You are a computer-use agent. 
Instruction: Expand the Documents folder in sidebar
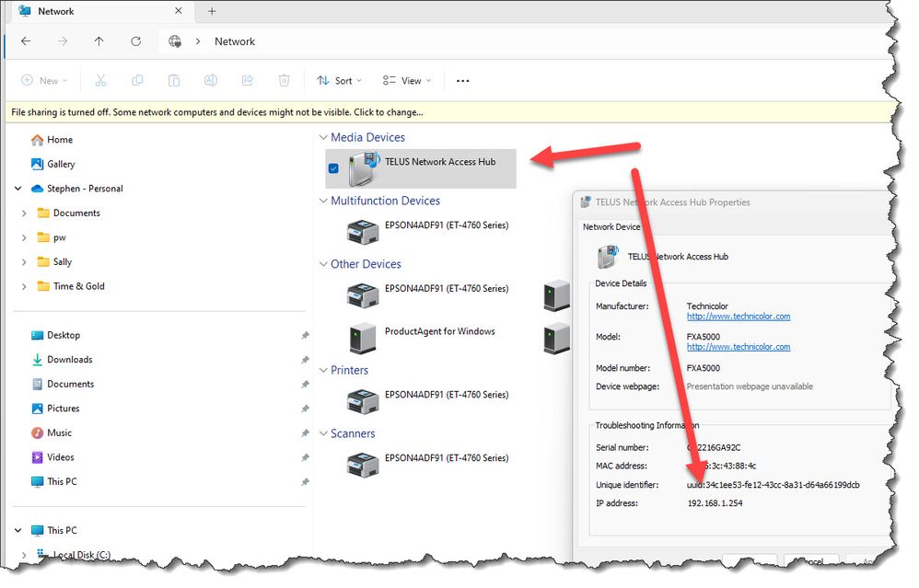25,213
